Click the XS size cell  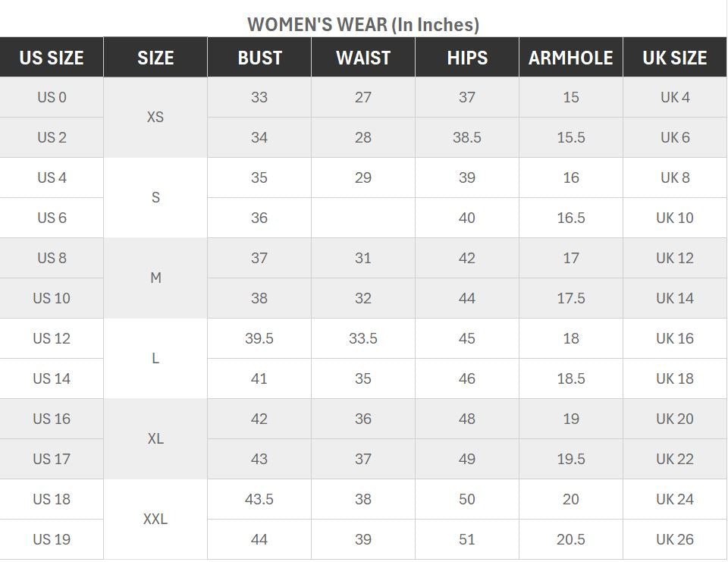pos(155,118)
